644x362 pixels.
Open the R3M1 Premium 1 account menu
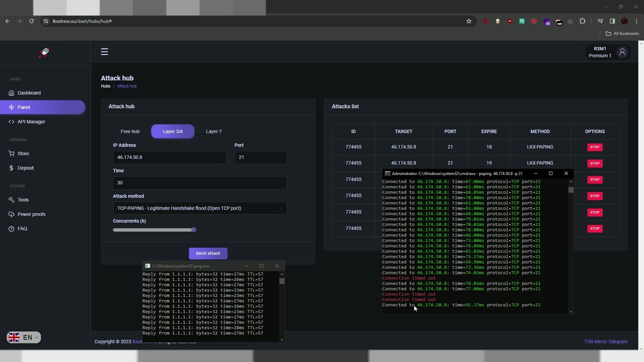[608, 52]
